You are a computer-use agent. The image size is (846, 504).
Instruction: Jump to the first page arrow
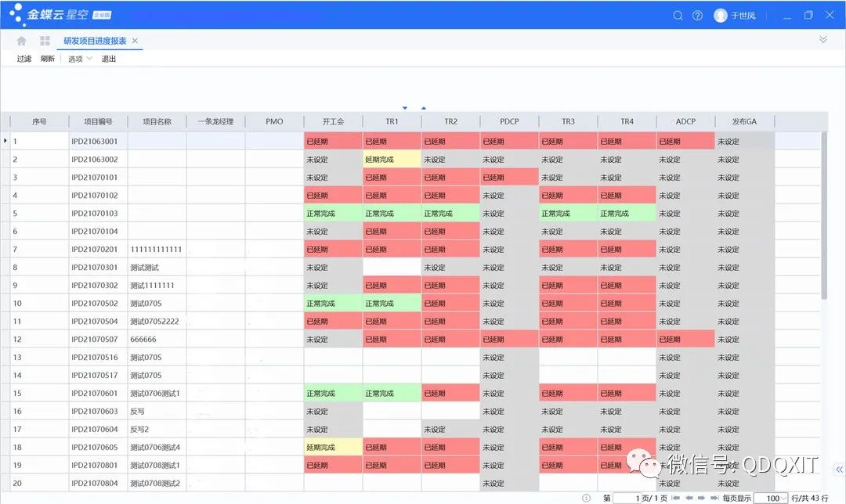pos(676,498)
